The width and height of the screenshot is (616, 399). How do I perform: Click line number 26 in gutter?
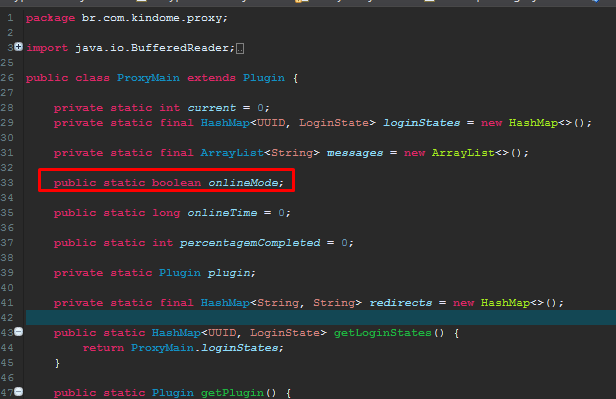pyautogui.click(x=7, y=78)
